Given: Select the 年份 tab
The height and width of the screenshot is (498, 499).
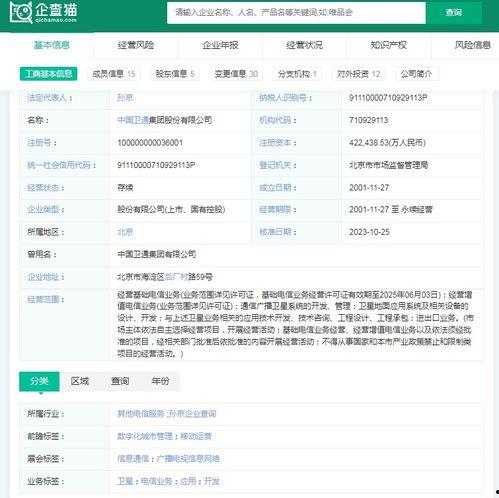Looking at the screenshot, I should coord(160,381).
